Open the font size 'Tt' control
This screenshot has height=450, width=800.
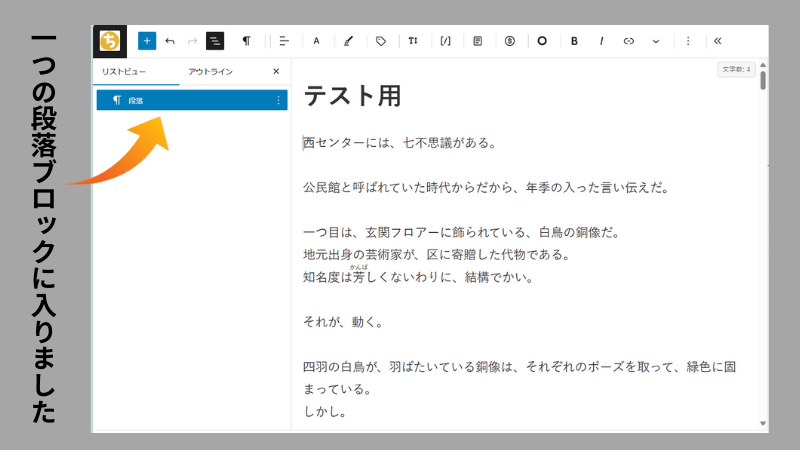coord(413,41)
